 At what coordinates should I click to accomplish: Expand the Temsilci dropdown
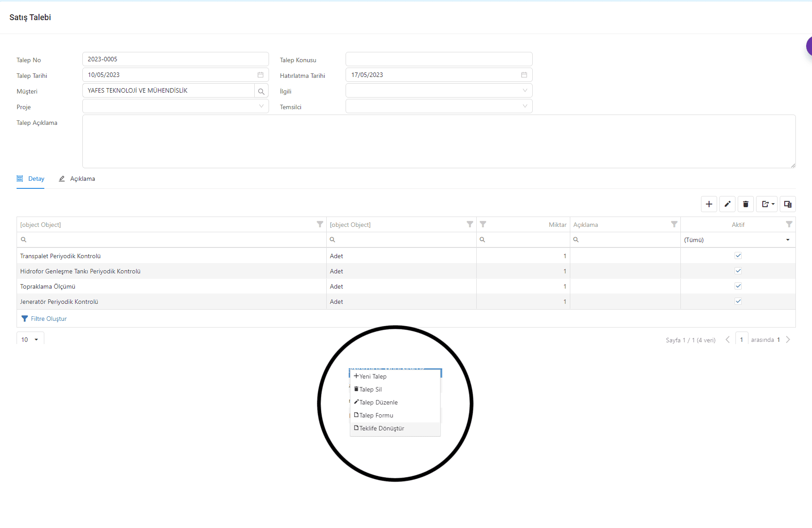[x=525, y=106]
